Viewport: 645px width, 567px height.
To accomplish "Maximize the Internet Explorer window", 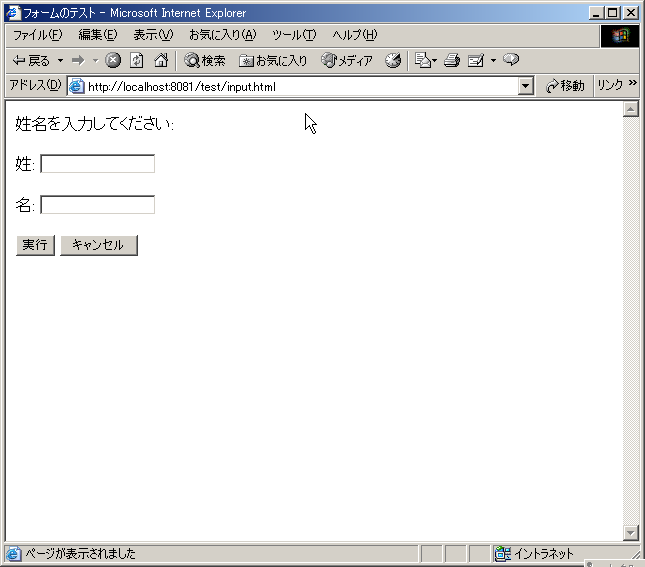I will tap(612, 13).
